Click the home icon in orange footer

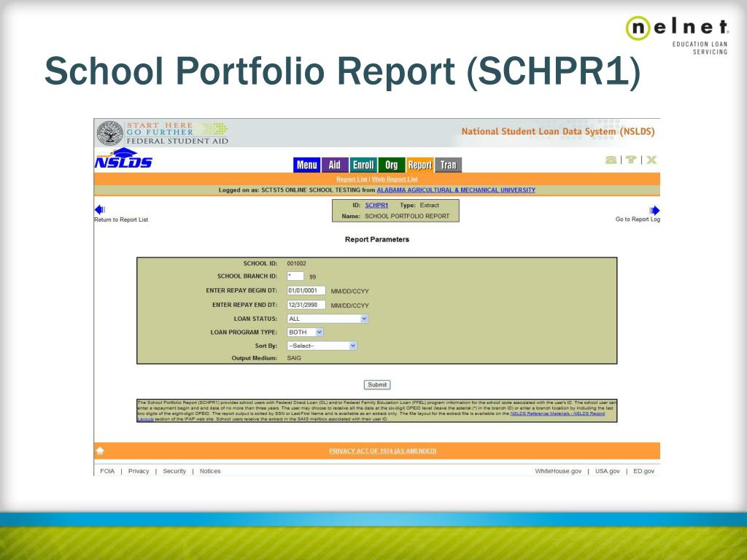point(100,451)
